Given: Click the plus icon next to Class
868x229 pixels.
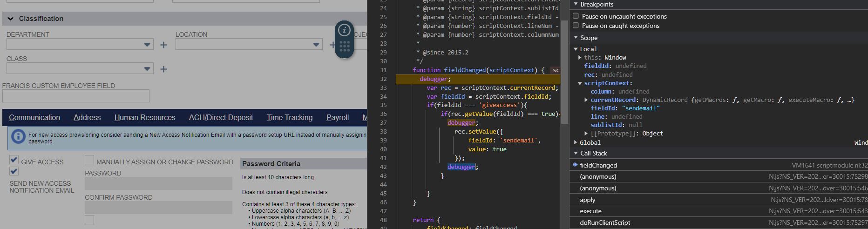Looking at the screenshot, I should [x=163, y=69].
